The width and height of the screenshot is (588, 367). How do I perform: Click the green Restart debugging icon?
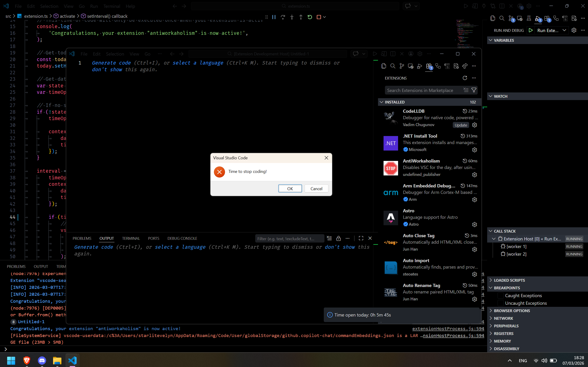(309, 17)
